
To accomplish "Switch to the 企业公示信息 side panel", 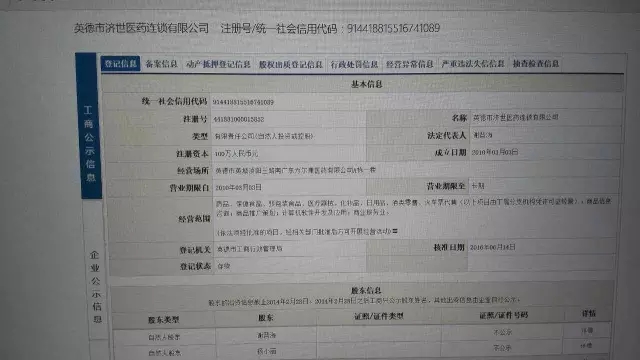I will 96,287.
